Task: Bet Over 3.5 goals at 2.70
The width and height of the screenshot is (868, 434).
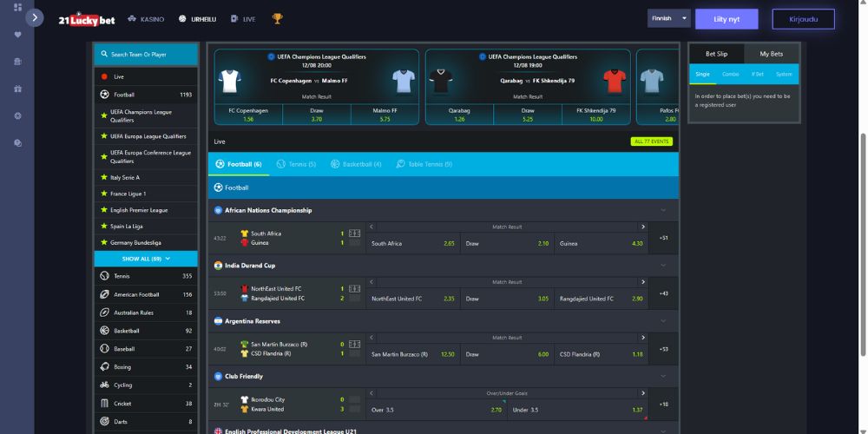Action: pos(437,410)
